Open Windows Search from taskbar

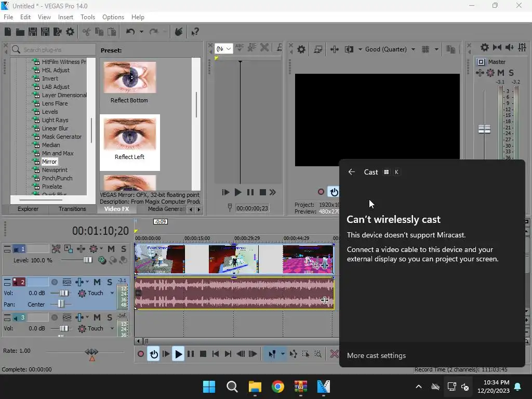[232, 387]
